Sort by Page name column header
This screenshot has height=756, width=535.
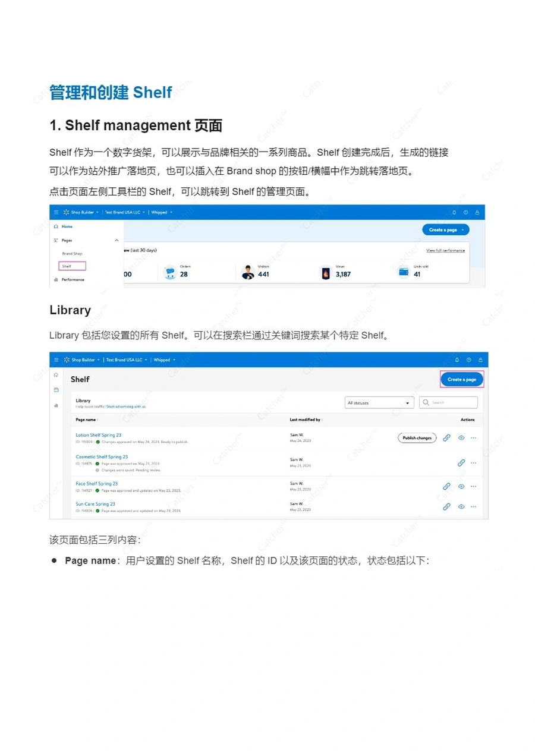(87, 420)
